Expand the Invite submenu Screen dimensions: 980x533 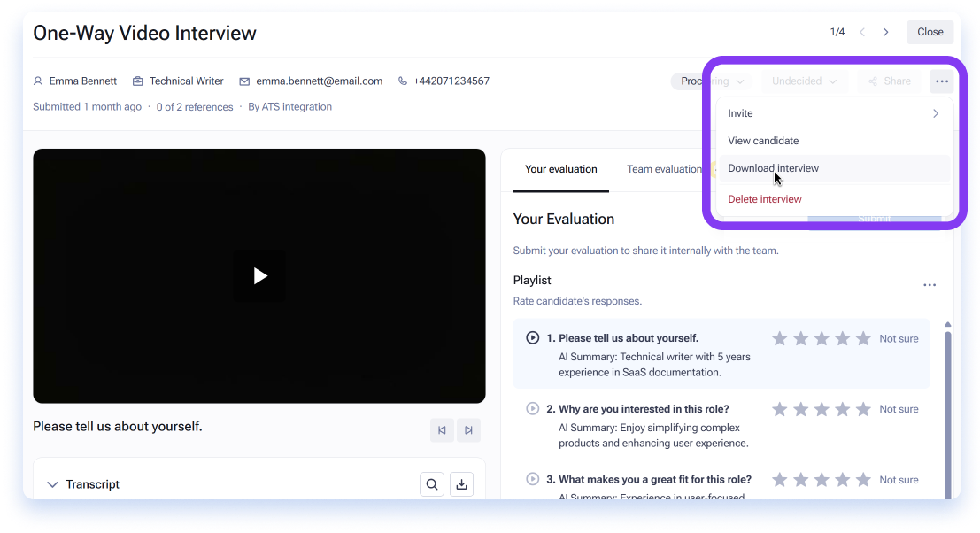tap(835, 113)
